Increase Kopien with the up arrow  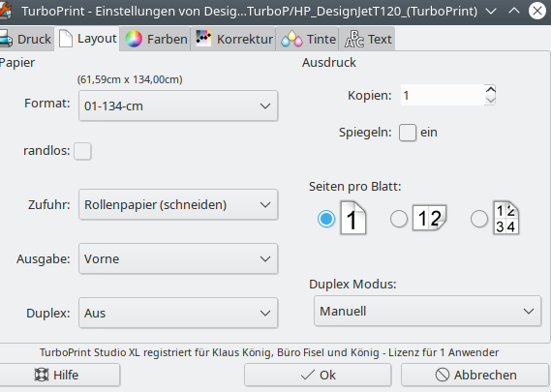click(x=491, y=90)
